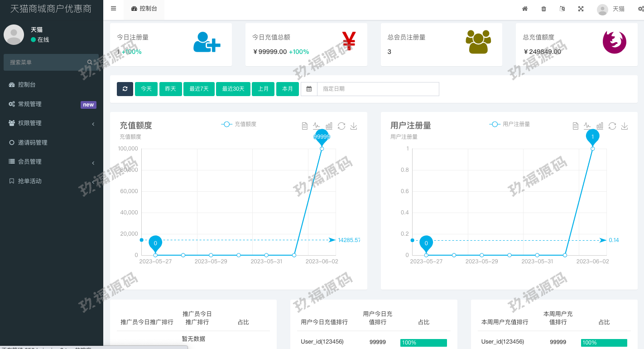The width and height of the screenshot is (644, 349).
Task: Download the 用户注册量 chart as image
Action: click(x=625, y=126)
